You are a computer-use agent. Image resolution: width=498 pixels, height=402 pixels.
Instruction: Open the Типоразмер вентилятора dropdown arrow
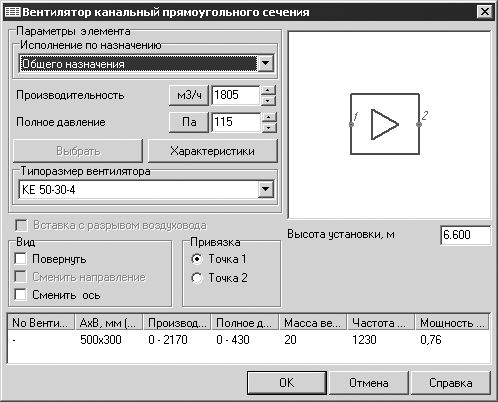click(266, 189)
